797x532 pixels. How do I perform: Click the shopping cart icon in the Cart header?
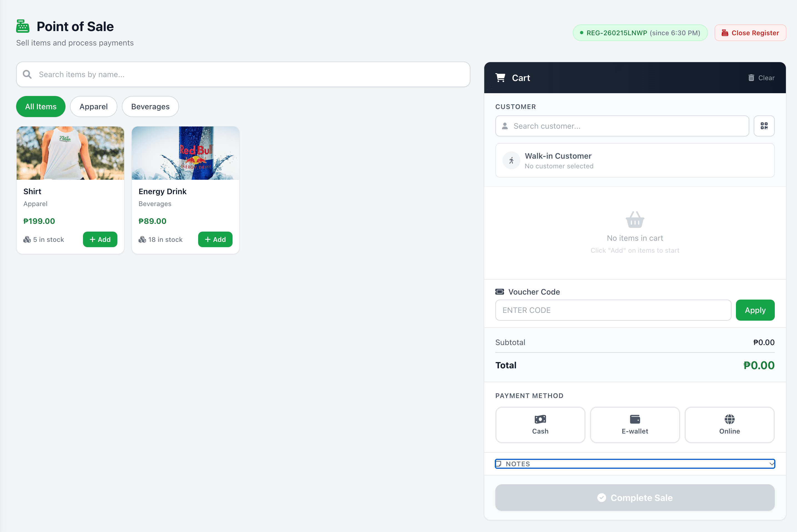coord(500,78)
